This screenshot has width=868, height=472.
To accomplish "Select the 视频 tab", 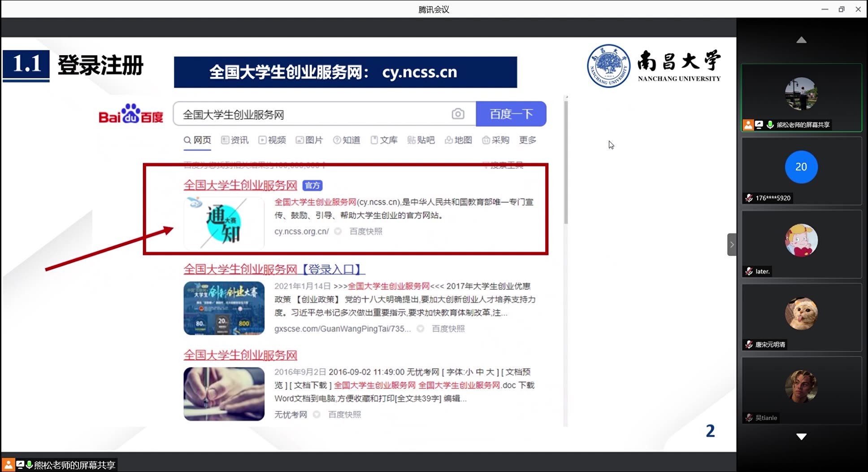I will [272, 140].
